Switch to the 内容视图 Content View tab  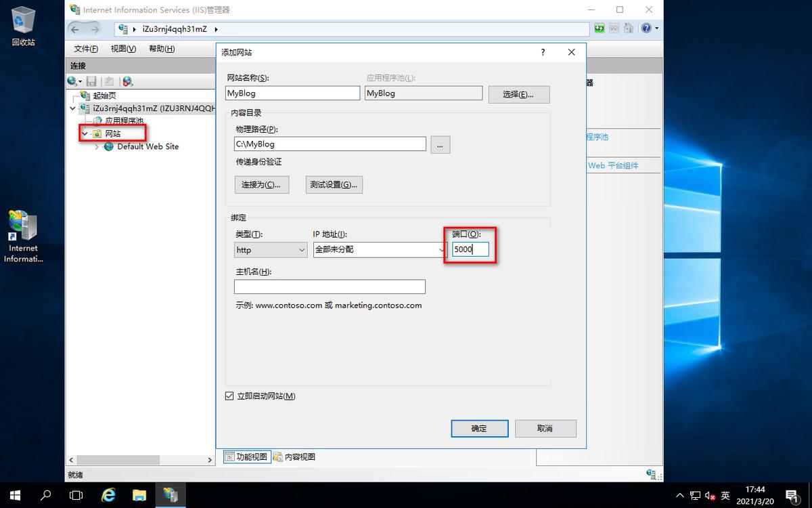(294, 457)
